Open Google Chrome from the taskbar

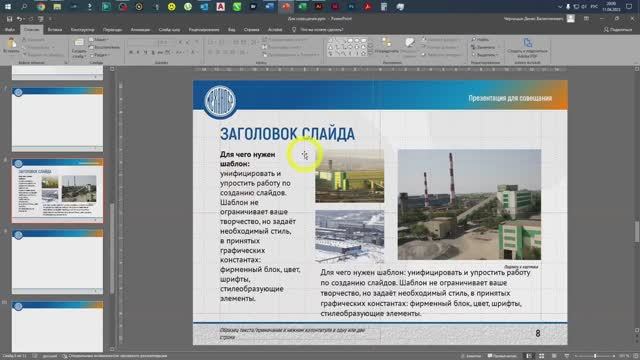pyautogui.click(x=40, y=7)
